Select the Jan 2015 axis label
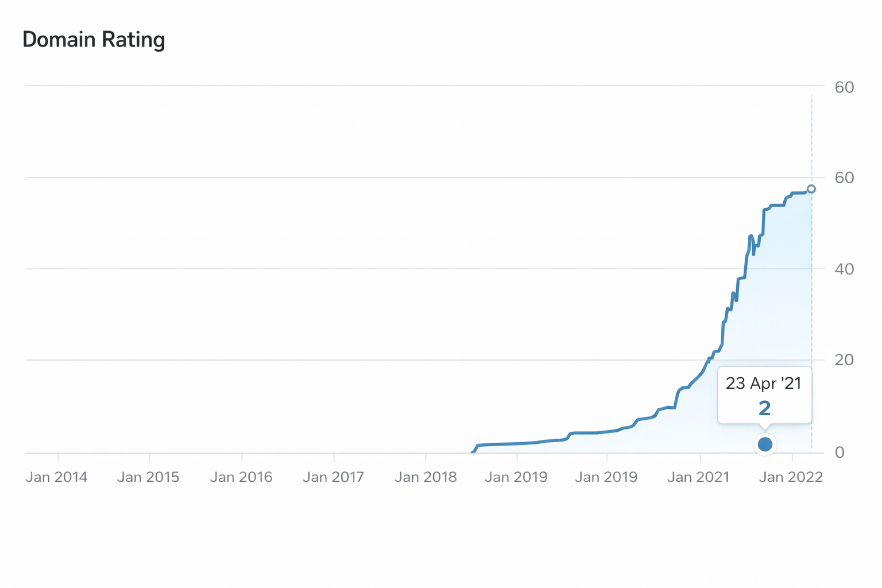 [148, 477]
